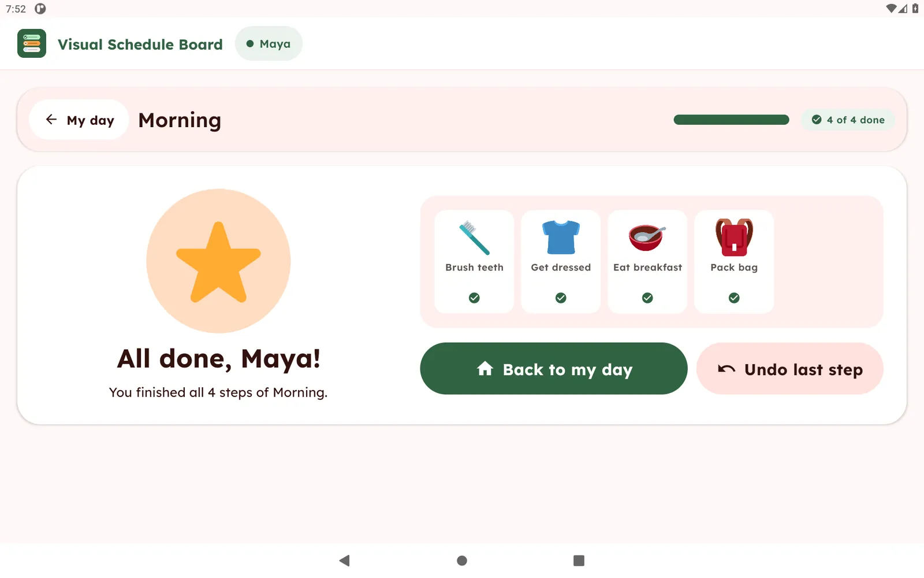Open the Maya profile chip
This screenshot has height=578, width=924.
point(269,43)
